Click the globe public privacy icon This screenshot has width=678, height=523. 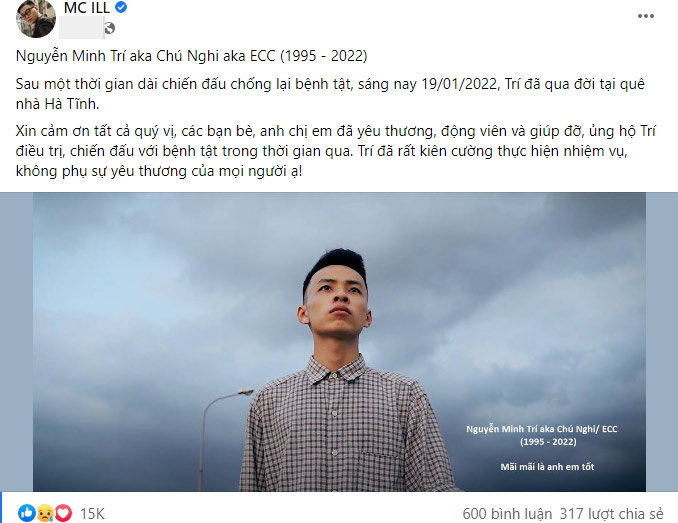110,29
